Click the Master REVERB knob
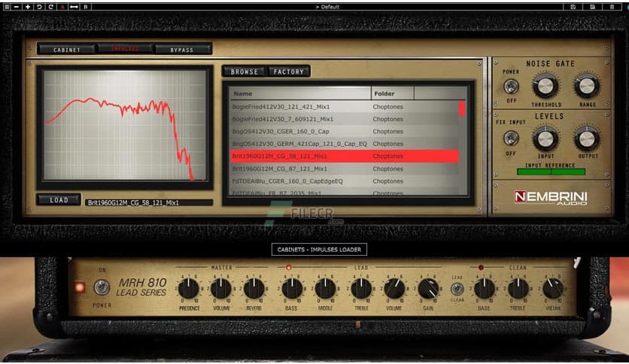Image resolution: width=629 pixels, height=364 pixels. tap(254, 289)
